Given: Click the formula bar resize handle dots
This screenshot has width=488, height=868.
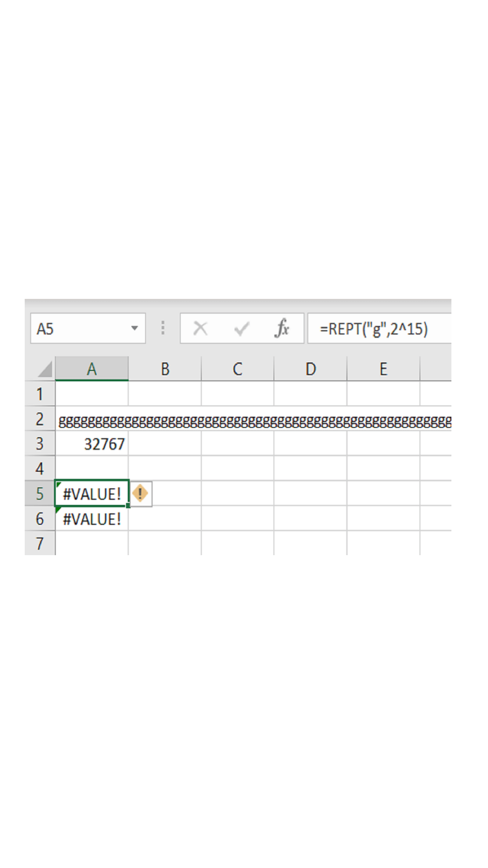Looking at the screenshot, I should 163,328.
